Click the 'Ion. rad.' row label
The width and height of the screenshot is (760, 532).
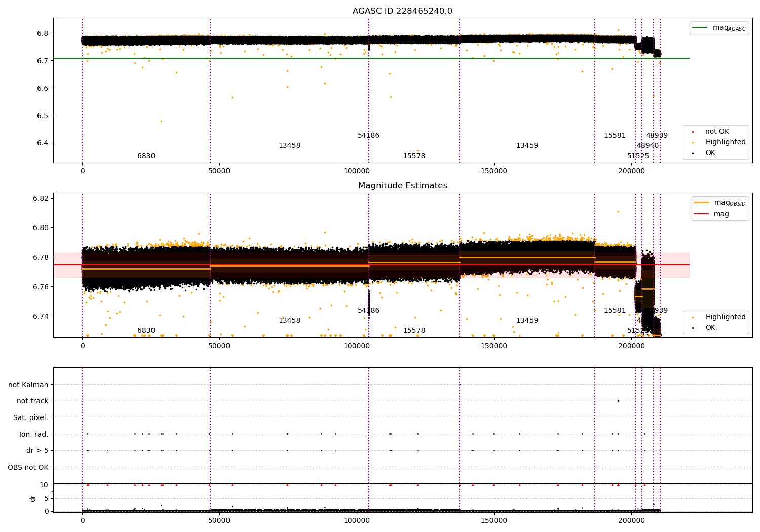coord(34,434)
